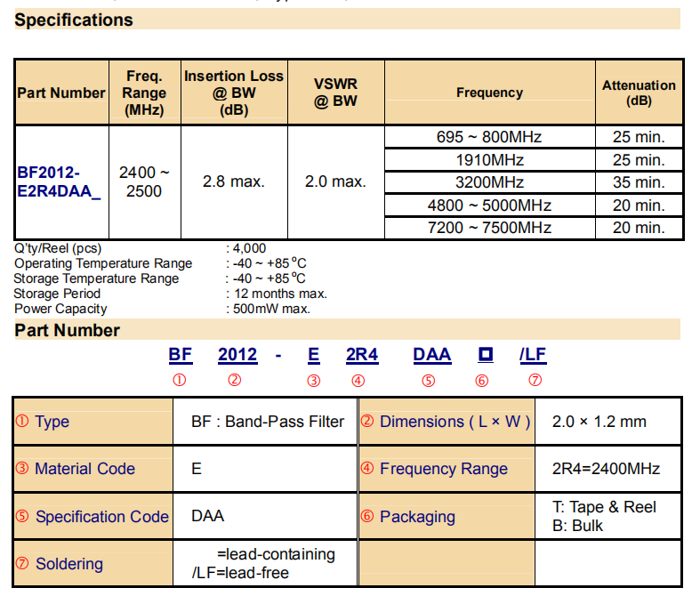700x596 pixels.
Task: Click the 'Dimensions ( L × W )' label
Action: coord(455,422)
